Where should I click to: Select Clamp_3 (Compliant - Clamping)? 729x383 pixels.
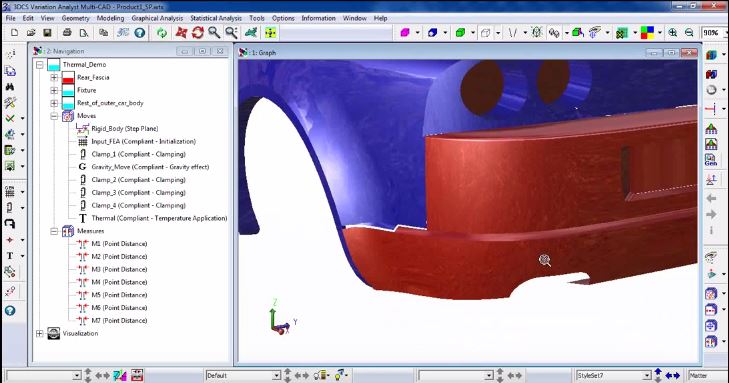(x=139, y=192)
